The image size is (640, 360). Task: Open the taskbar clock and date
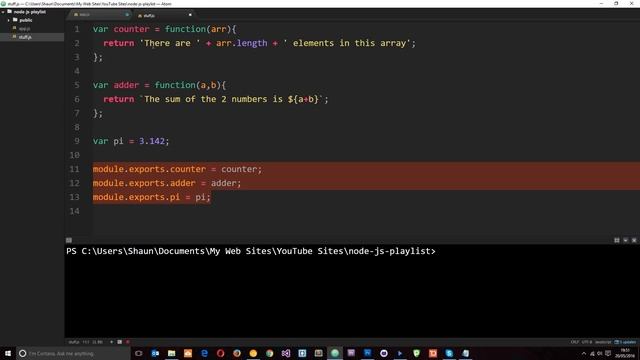coord(624,353)
